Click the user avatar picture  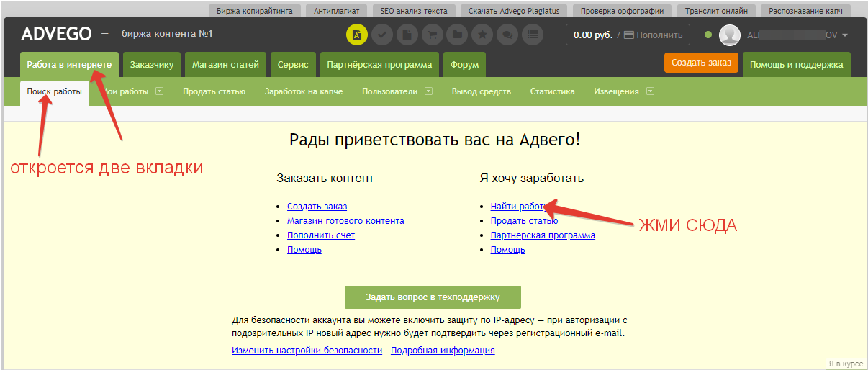point(730,35)
